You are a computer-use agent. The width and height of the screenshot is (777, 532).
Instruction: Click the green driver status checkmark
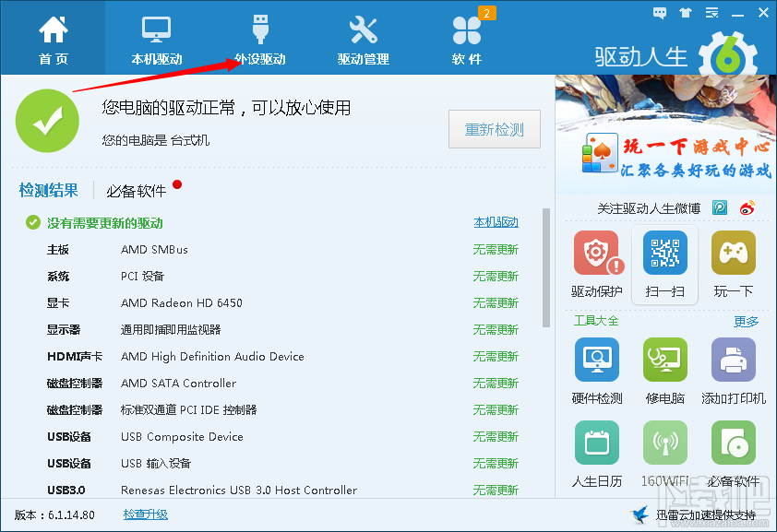pos(48,121)
